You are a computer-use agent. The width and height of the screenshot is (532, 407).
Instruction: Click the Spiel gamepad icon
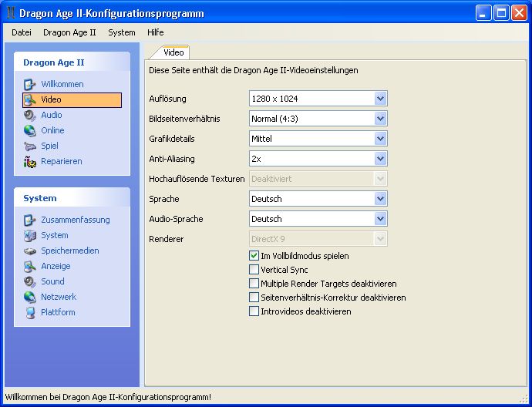(29, 146)
